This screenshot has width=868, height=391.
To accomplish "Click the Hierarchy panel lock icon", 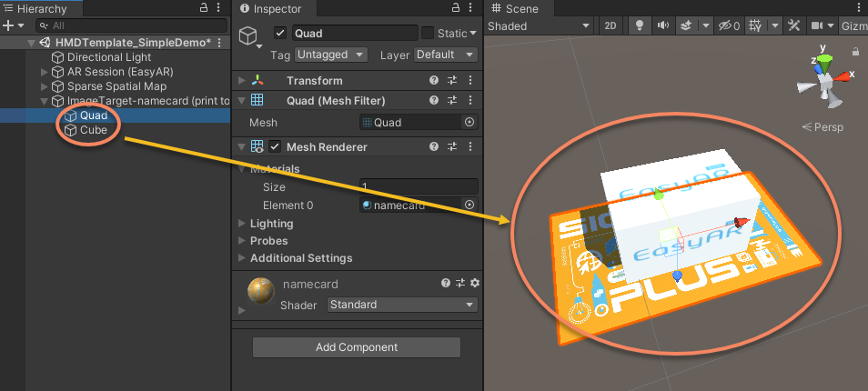I will pos(204,8).
